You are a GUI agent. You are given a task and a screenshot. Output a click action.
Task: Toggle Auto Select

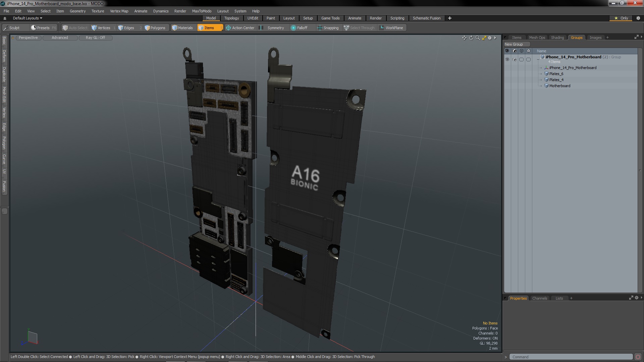75,28
